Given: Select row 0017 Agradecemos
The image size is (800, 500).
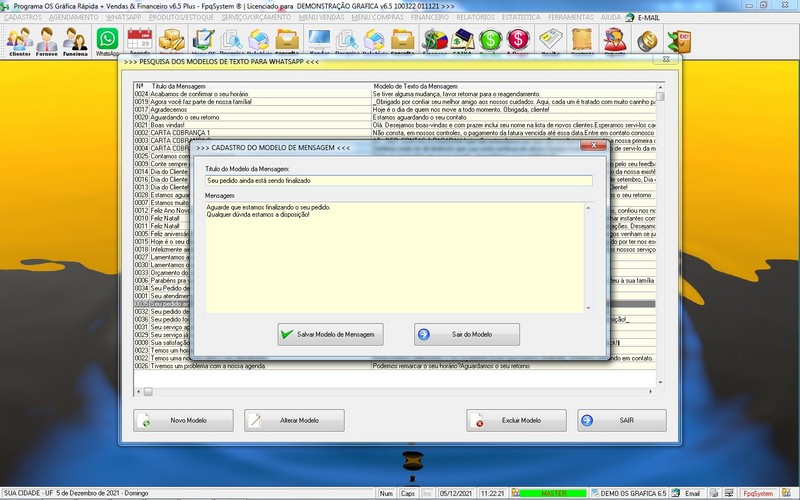Looking at the screenshot, I should [394, 109].
